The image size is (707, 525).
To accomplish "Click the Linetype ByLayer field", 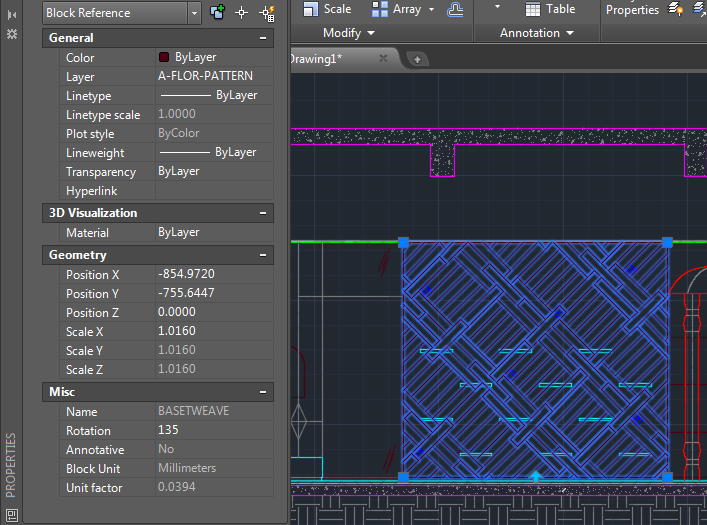I will [x=214, y=95].
